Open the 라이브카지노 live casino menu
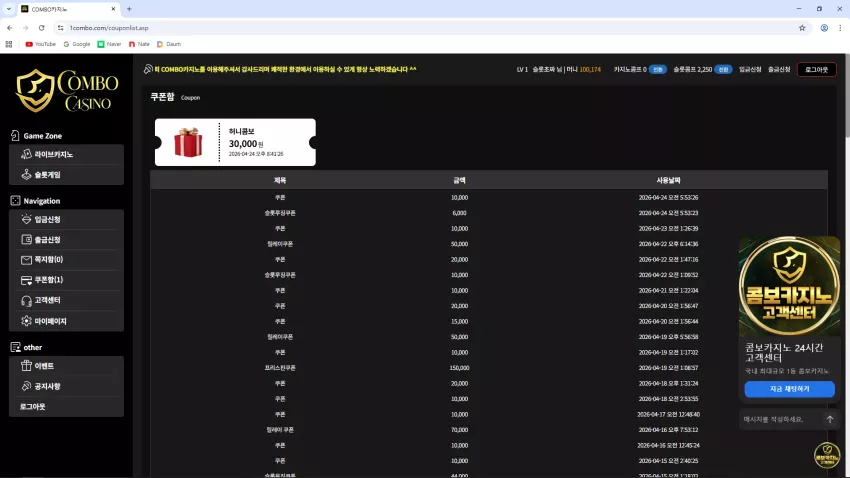Viewport: 850px width, 478px height. click(x=66, y=154)
